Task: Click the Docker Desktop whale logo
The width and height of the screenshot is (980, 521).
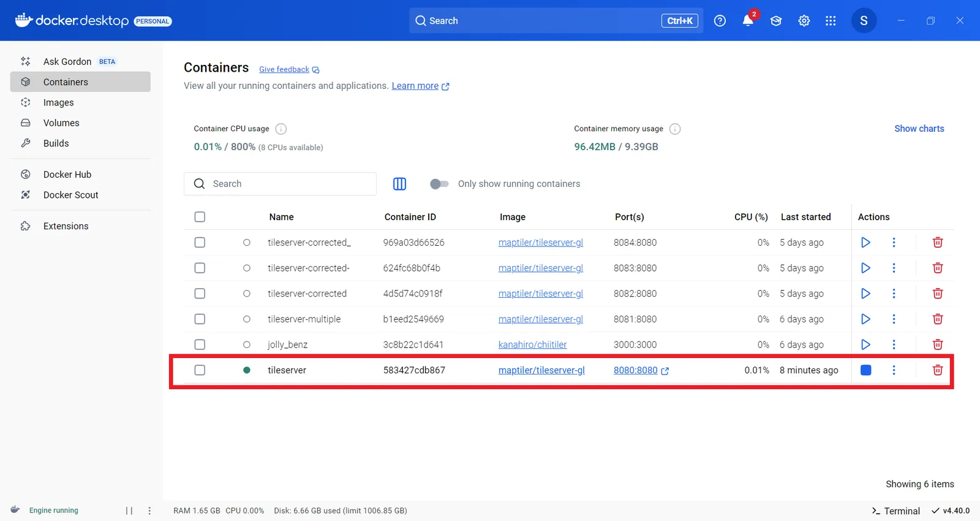Action: click(24, 20)
